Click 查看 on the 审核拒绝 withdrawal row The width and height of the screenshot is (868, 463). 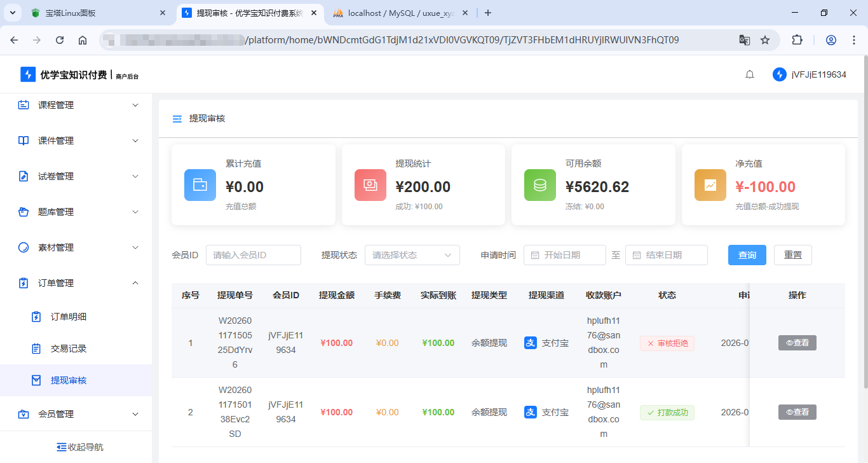(x=797, y=342)
